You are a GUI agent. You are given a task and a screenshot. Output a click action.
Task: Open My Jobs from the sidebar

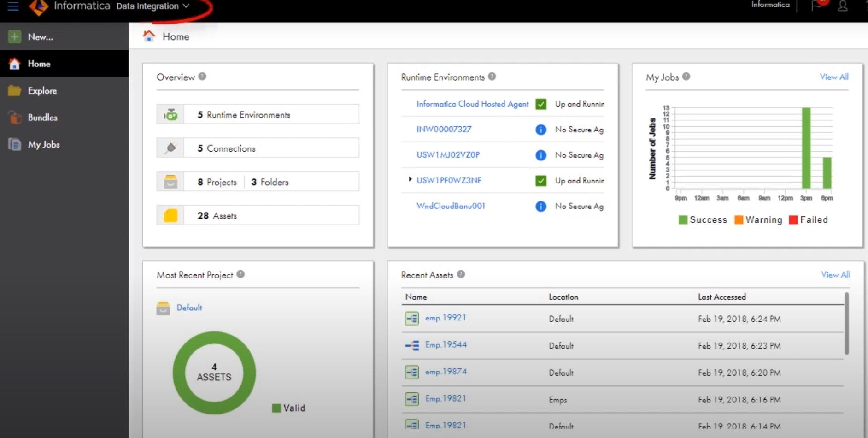pos(45,144)
